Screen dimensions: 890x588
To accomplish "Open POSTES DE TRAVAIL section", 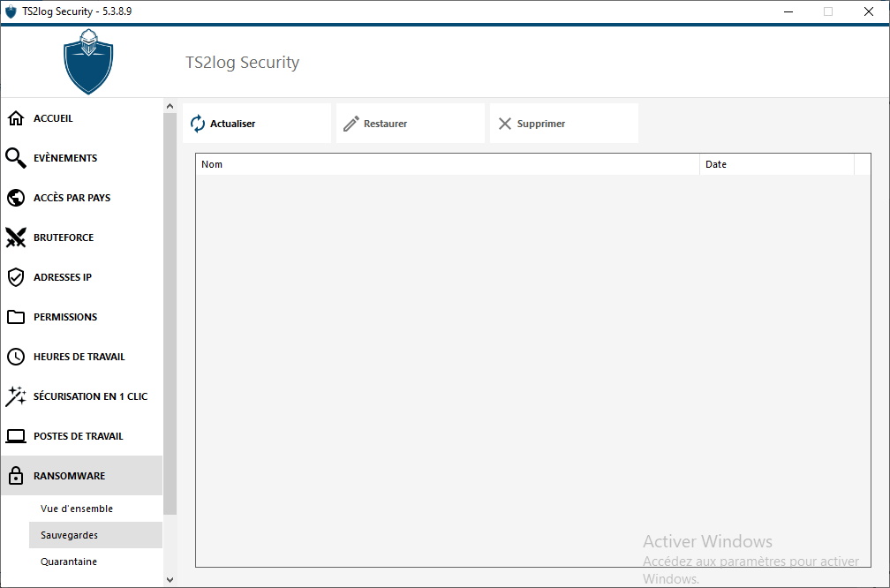I will [x=82, y=436].
